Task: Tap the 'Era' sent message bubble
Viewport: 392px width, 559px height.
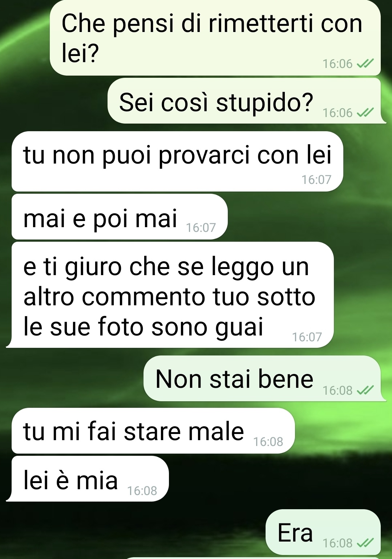Action: [323, 532]
